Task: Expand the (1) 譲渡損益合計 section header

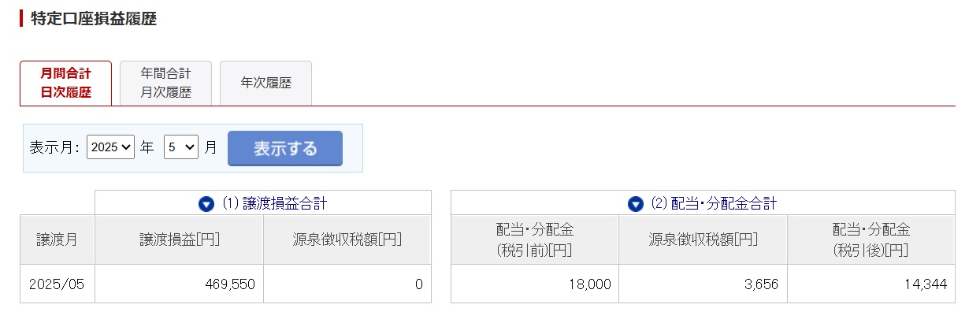Action: [263, 203]
